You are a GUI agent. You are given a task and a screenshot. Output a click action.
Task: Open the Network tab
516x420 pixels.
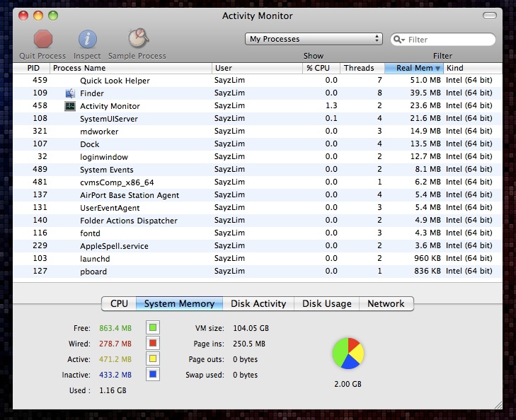[x=386, y=303]
